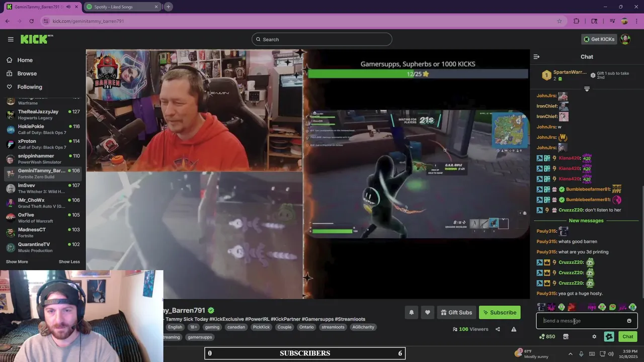The image size is (644, 362).
Task: Open imSvev channel in sidebar
Action: tap(43, 189)
